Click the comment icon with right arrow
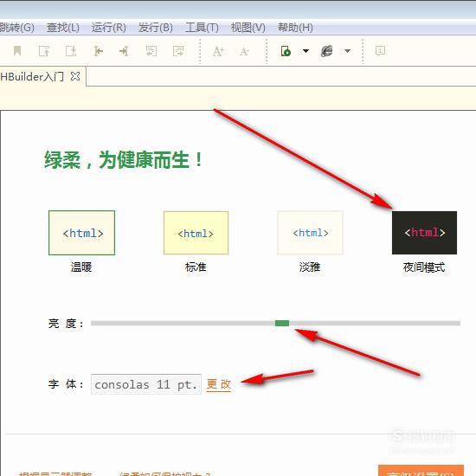Image resolution: width=476 pixels, height=476 pixels. [178, 51]
